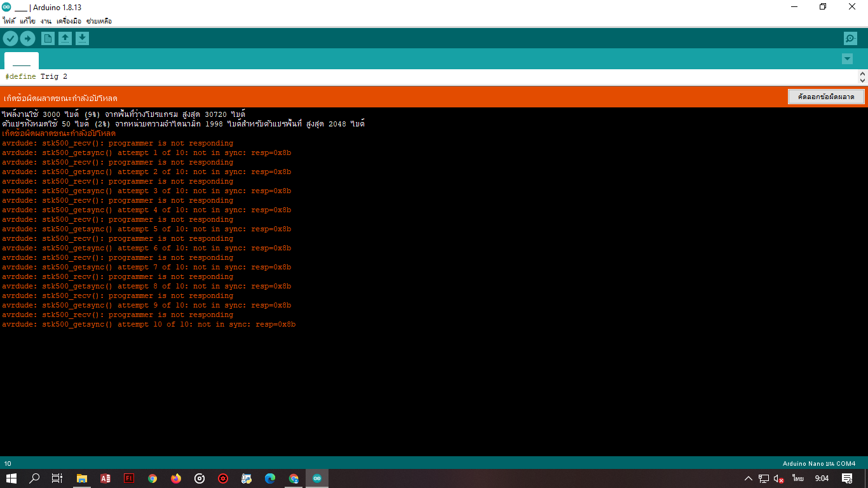Click the muted volume tray icon
Screen dimensions: 868x488
pos(779,478)
